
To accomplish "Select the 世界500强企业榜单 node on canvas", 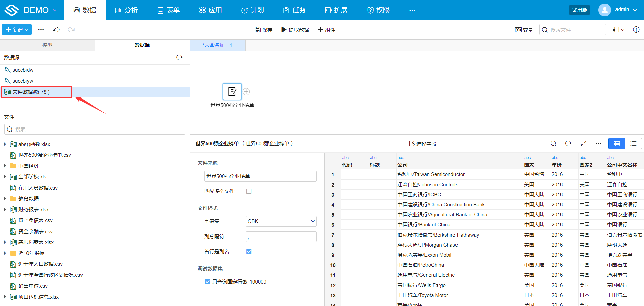I will pos(232,92).
